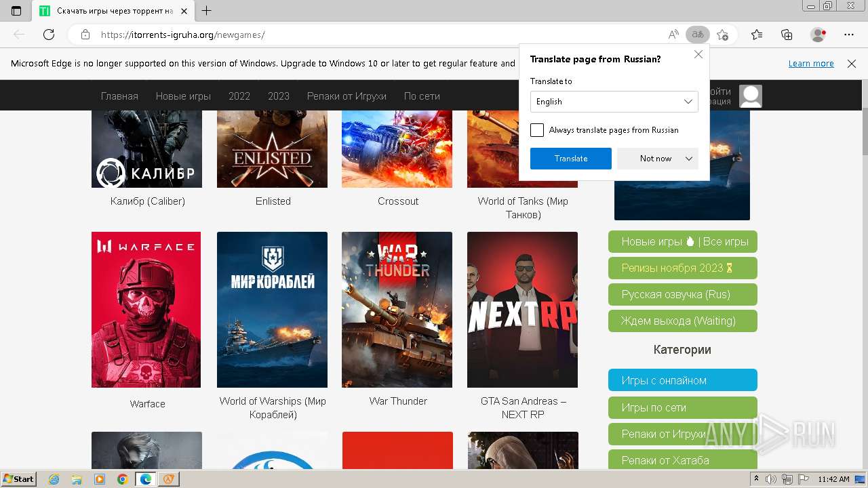Click 'GTA San Andreas – NEXT RP' title
The image size is (868, 488).
pyautogui.click(x=524, y=408)
